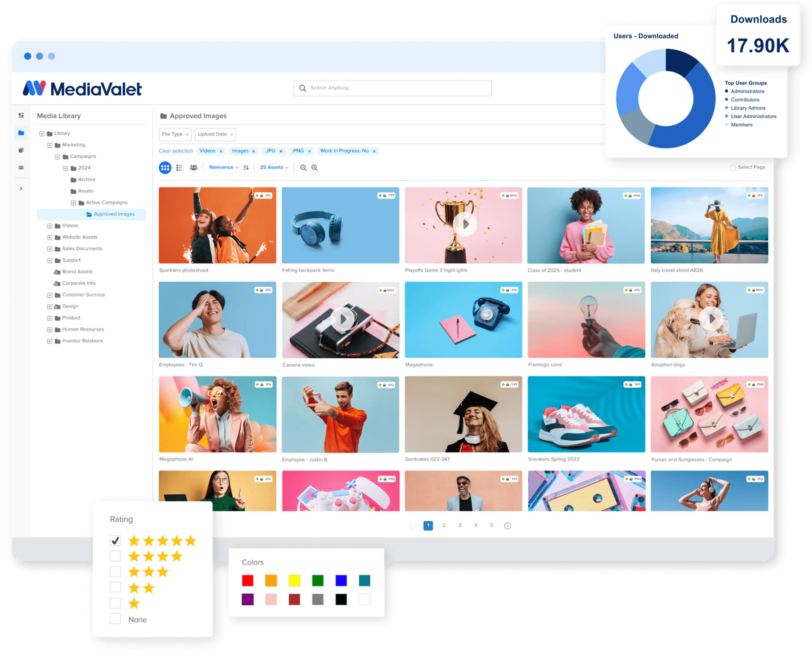Screen dimensions: 812x664
Task: Switch to people view icon
Action: pos(194,168)
